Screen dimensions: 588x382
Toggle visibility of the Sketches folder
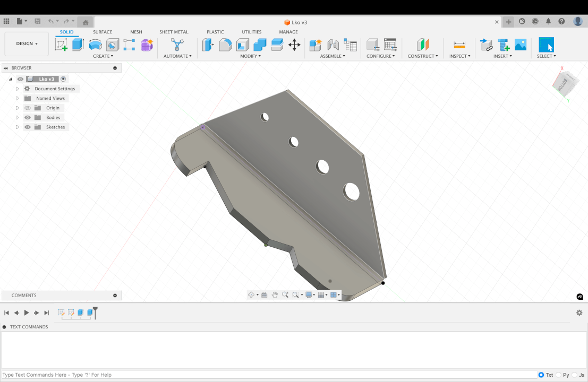coord(27,127)
